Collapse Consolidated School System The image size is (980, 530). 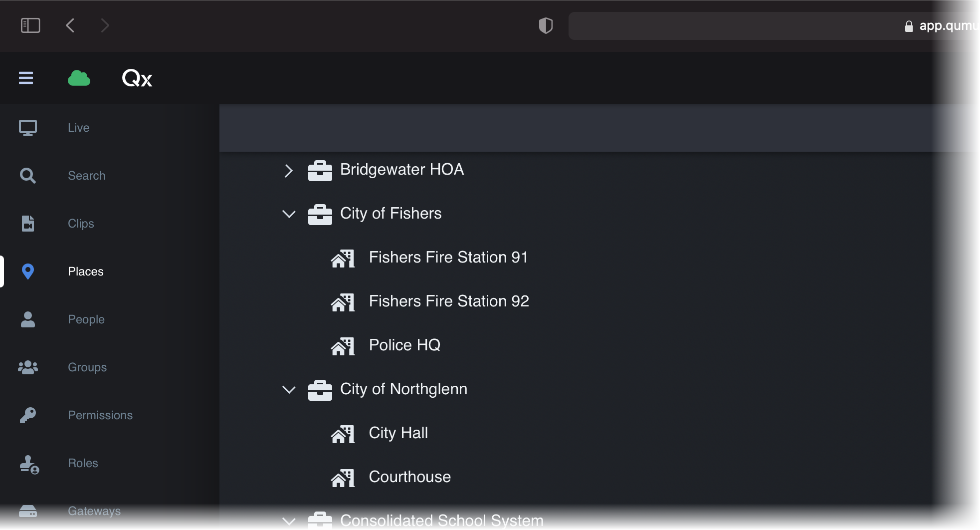[289, 521]
